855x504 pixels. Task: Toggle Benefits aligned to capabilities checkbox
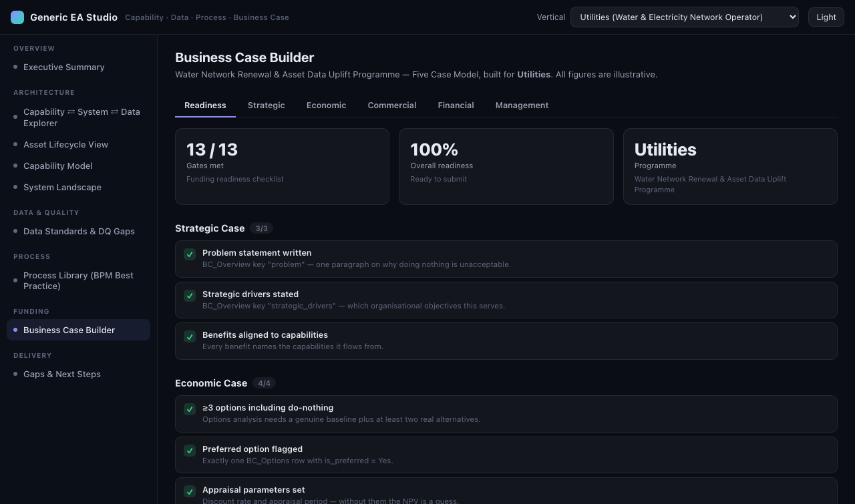(190, 336)
